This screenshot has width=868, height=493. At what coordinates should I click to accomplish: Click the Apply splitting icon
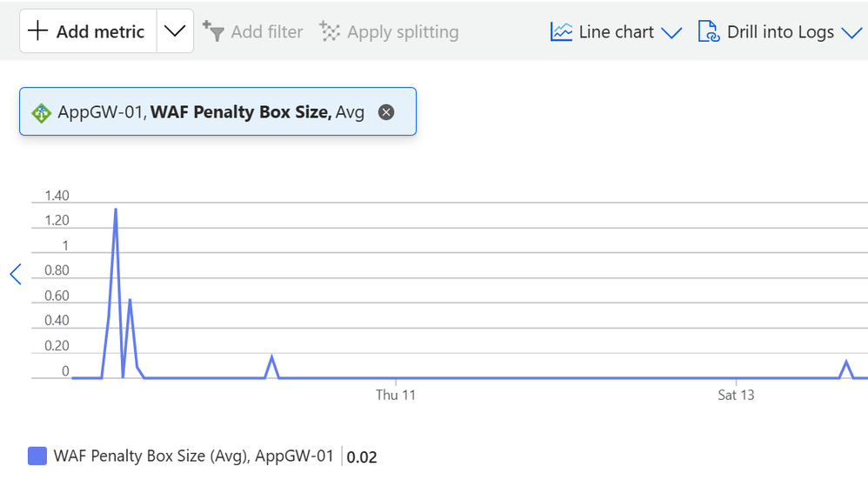coord(330,32)
